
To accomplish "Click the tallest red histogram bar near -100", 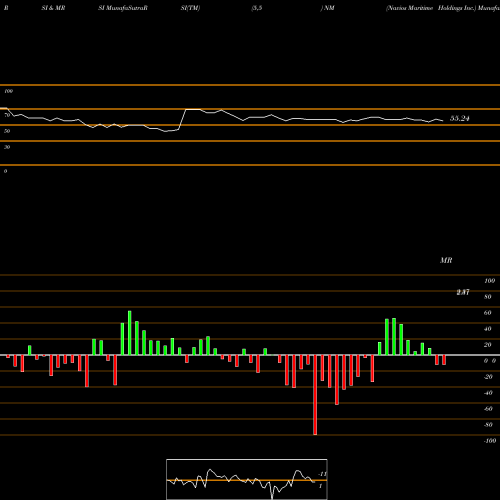I will click(315, 395).
